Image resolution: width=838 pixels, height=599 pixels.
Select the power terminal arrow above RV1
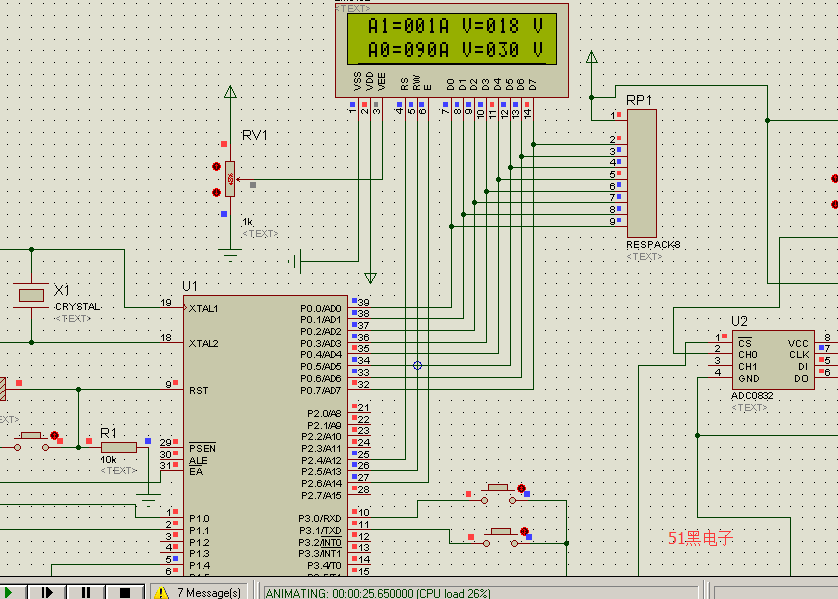230,92
